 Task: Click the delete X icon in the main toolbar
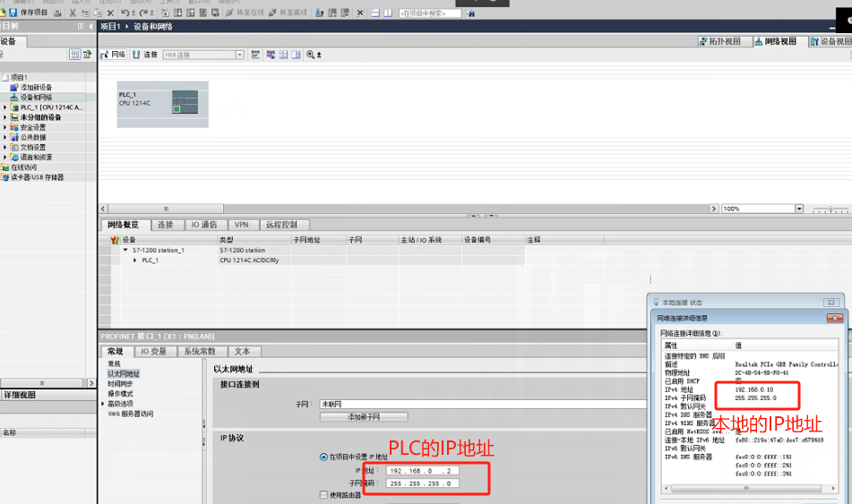tap(111, 13)
